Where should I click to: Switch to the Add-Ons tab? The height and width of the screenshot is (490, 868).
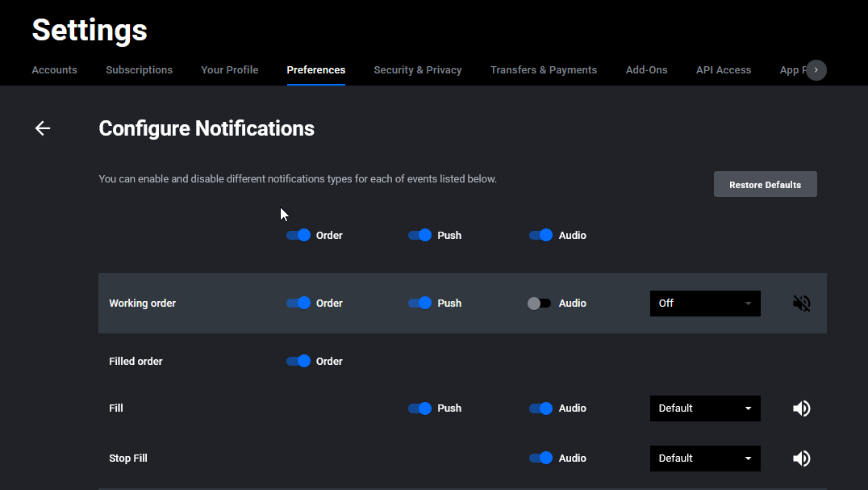[x=647, y=70]
